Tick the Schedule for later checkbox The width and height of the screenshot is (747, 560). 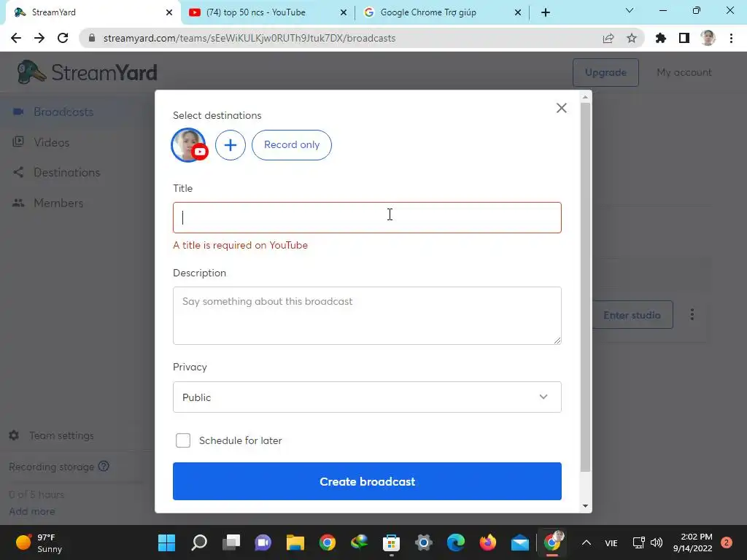(183, 440)
